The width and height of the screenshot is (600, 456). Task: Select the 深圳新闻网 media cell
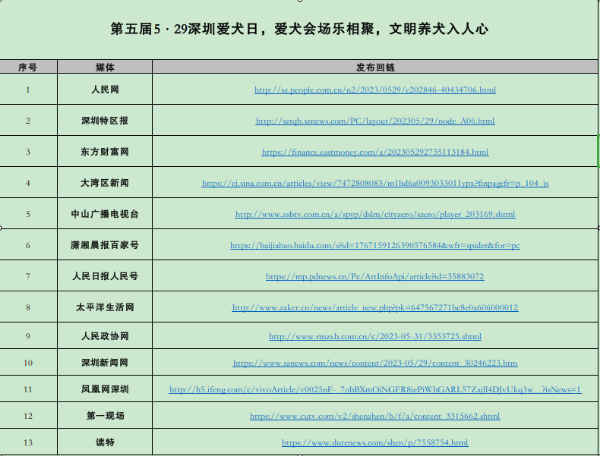click(105, 362)
